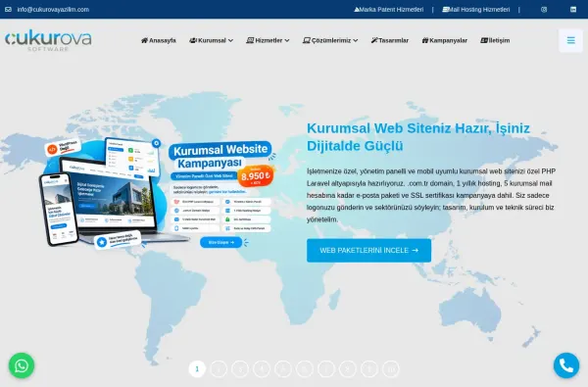Open the Instagram profile icon
This screenshot has width=588, height=387.
(544, 10)
